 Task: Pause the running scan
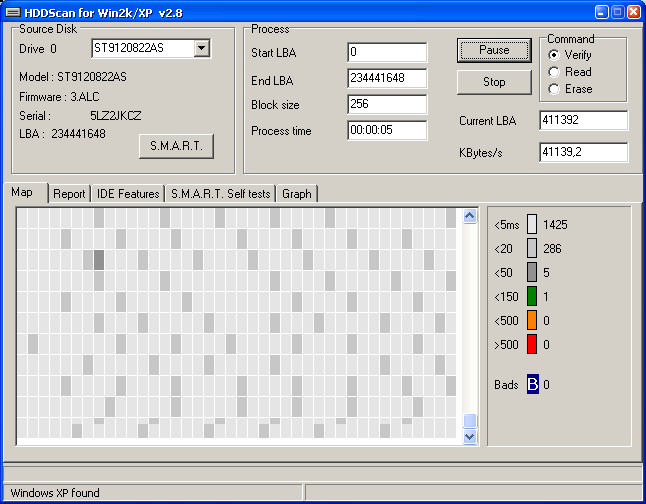coord(494,50)
